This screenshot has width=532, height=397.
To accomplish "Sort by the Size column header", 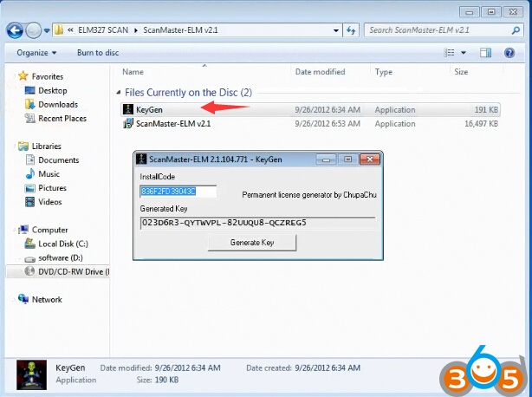I will pyautogui.click(x=461, y=72).
